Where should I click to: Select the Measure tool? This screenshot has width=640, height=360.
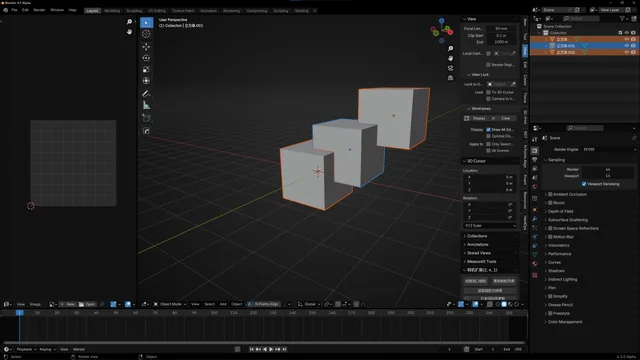pos(146,105)
